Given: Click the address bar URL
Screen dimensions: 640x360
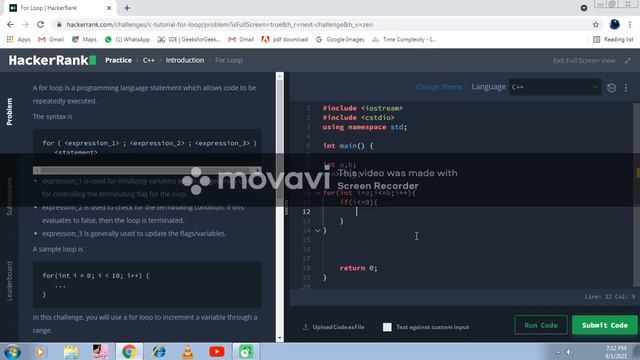Looking at the screenshot, I should (220, 24).
